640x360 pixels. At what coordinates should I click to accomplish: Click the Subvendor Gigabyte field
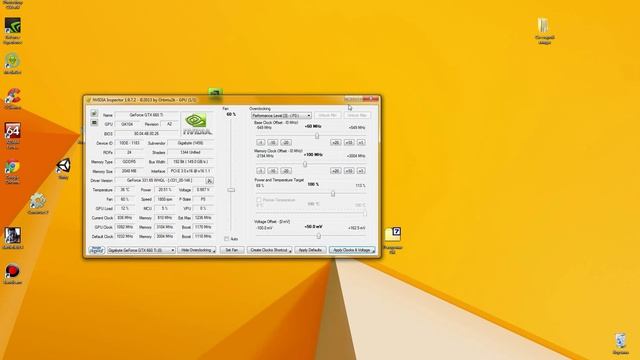191,143
